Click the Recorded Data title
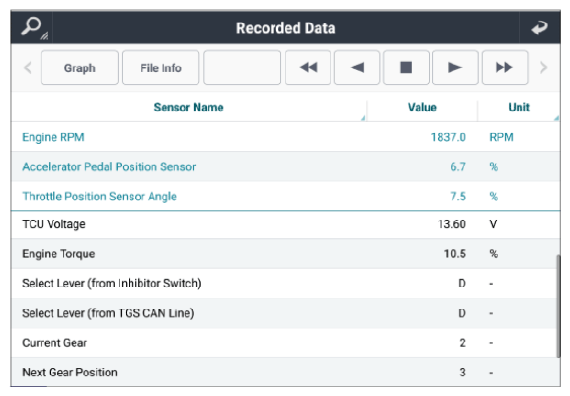This screenshot has width=570, height=396. coord(285,28)
